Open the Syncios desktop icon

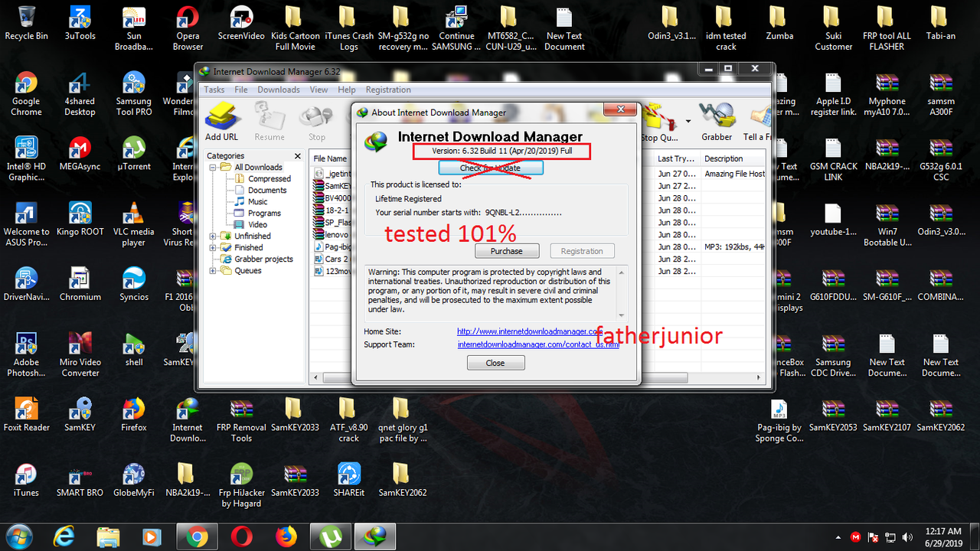coord(134,285)
